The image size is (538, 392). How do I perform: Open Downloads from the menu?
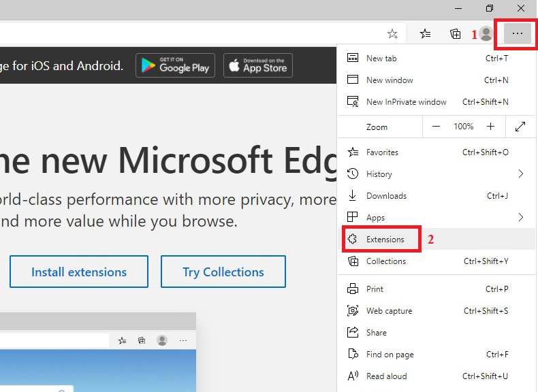point(436,195)
